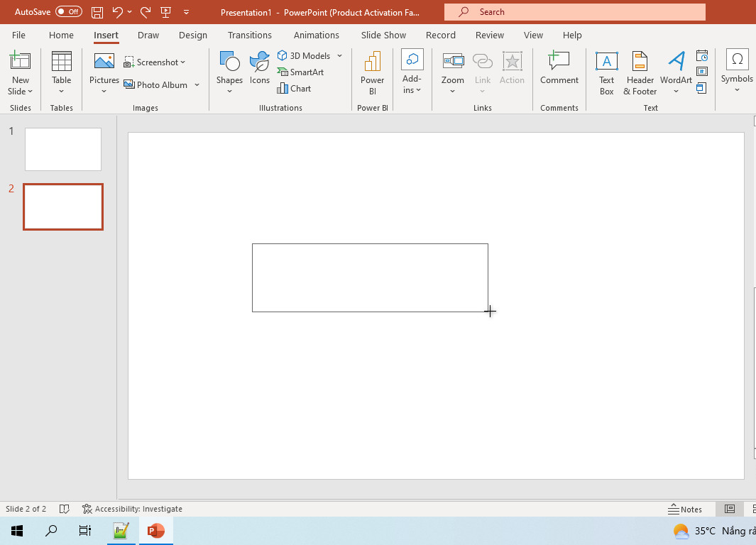The width and height of the screenshot is (756, 545).
Task: Insert a SmartArt graphic
Action: click(x=300, y=72)
